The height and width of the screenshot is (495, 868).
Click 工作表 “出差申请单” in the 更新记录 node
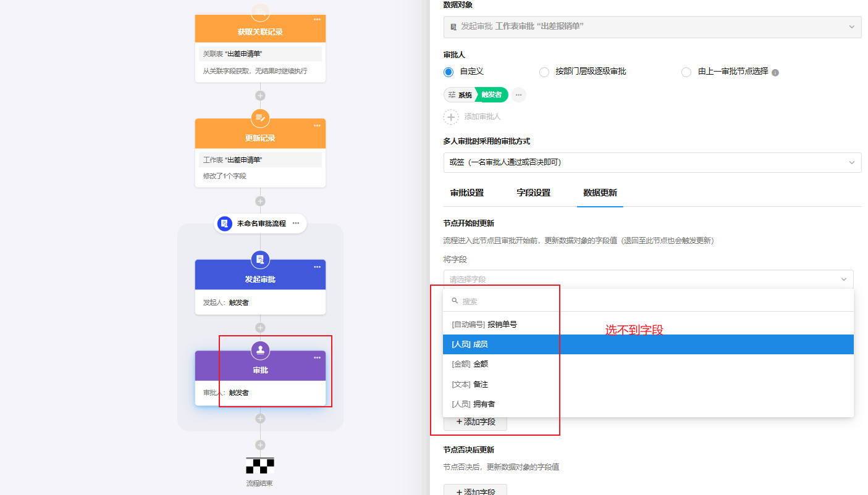click(260, 160)
